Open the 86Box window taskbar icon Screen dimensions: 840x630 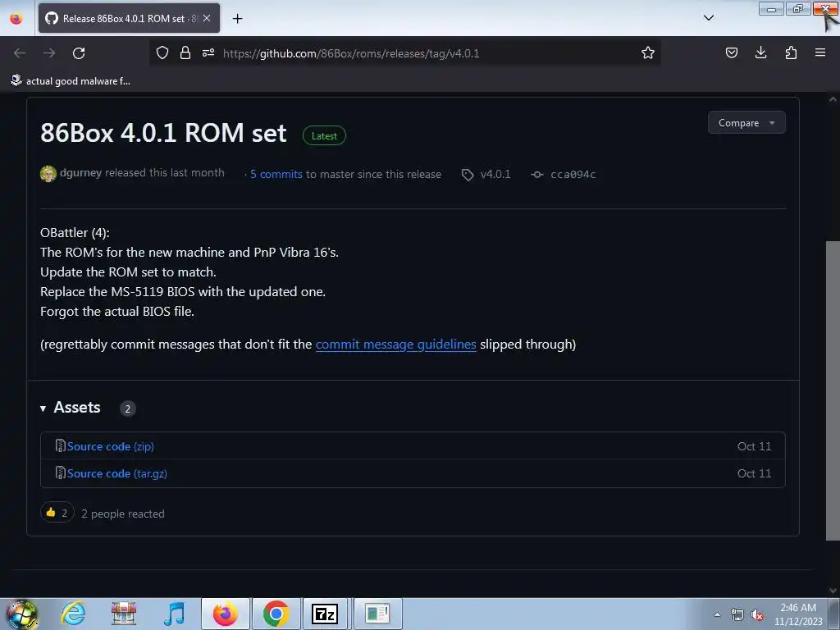click(377, 614)
